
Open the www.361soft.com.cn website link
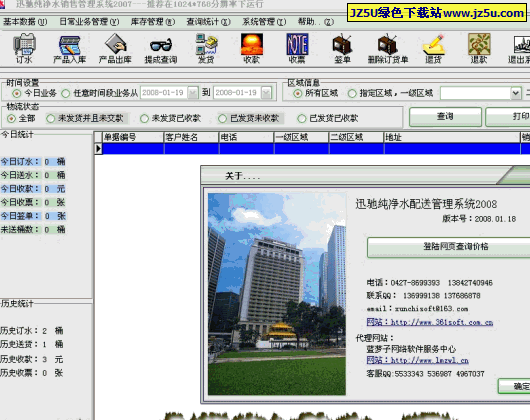point(430,322)
